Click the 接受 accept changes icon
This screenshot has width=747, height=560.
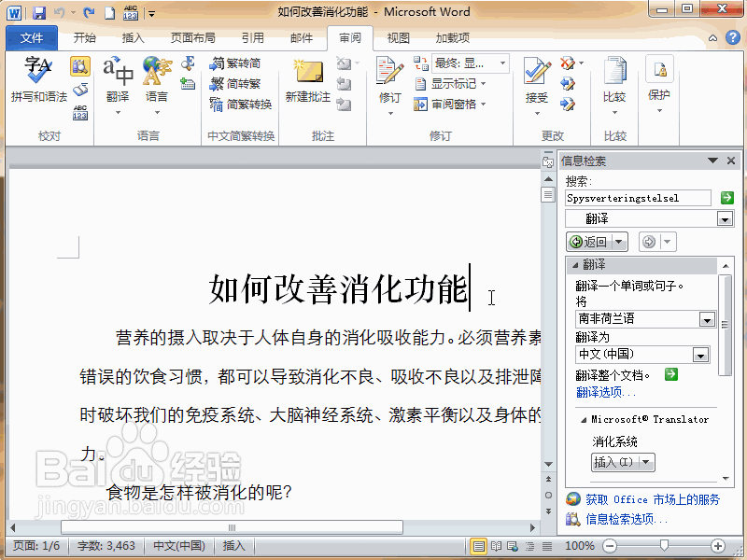tap(535, 79)
